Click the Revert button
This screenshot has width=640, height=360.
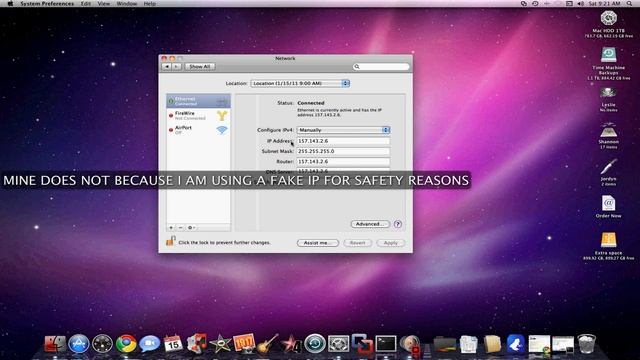tap(357, 243)
